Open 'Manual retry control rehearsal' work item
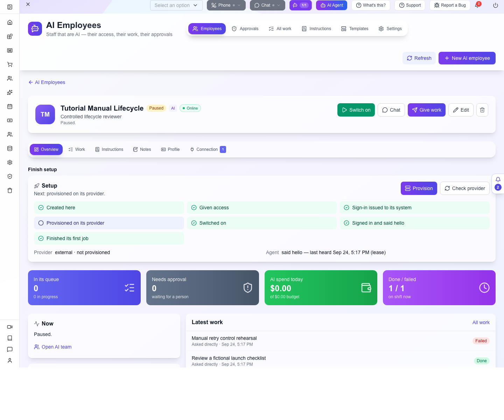 [341, 341]
